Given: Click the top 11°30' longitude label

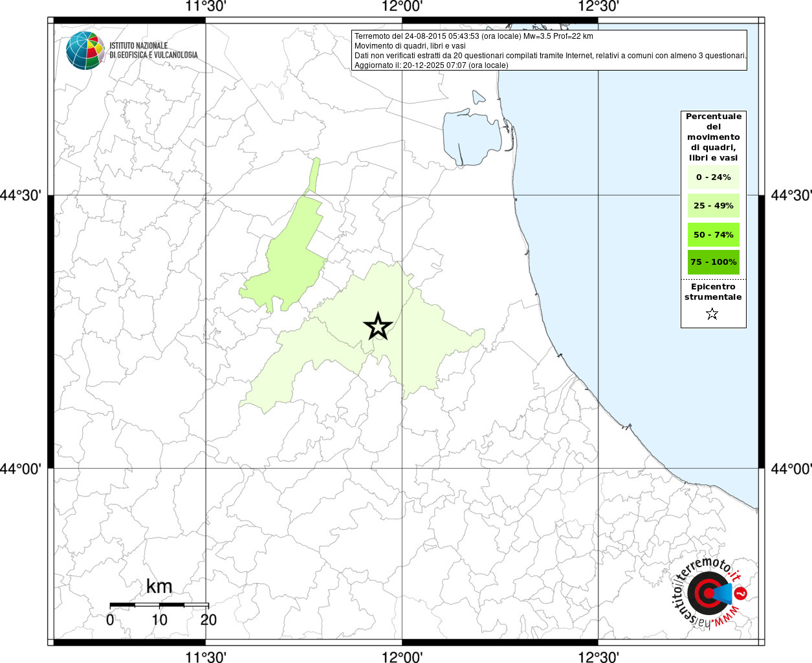Looking at the screenshot, I should pos(206,6).
